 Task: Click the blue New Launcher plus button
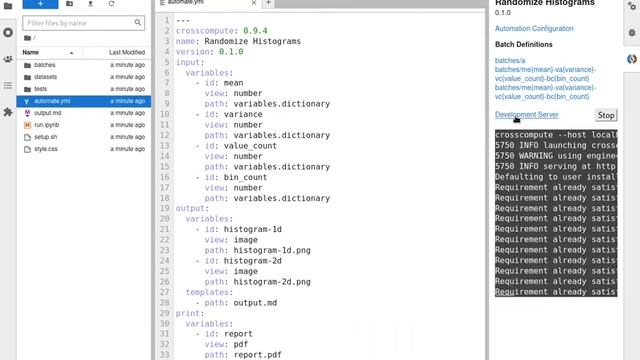tap(40, 4)
